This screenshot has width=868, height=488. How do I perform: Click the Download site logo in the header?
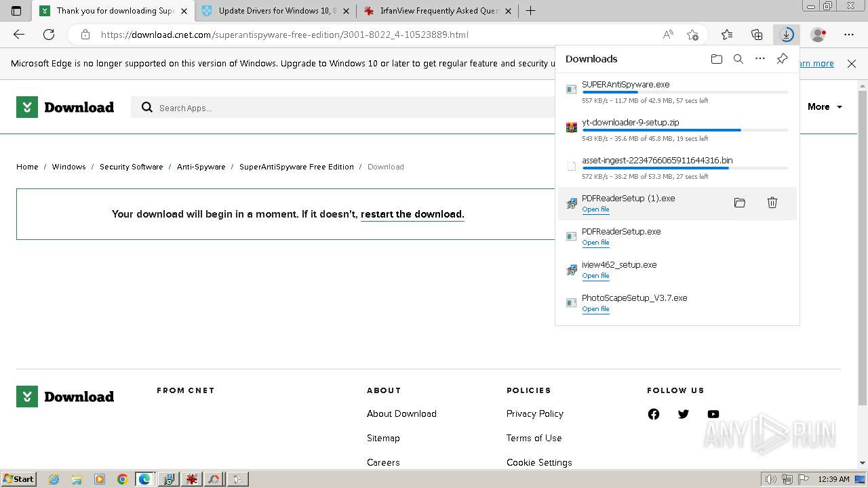[x=65, y=107]
